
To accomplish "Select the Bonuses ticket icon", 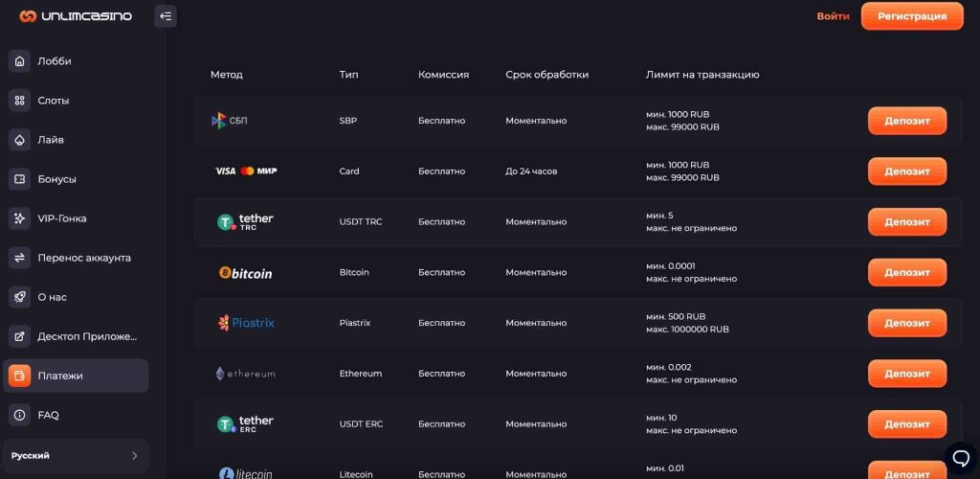I will pyautogui.click(x=19, y=179).
